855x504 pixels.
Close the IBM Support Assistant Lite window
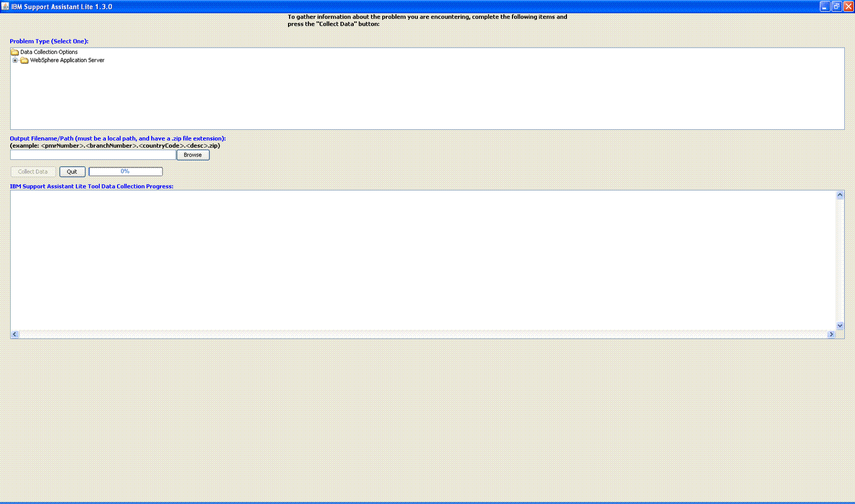click(x=849, y=6)
